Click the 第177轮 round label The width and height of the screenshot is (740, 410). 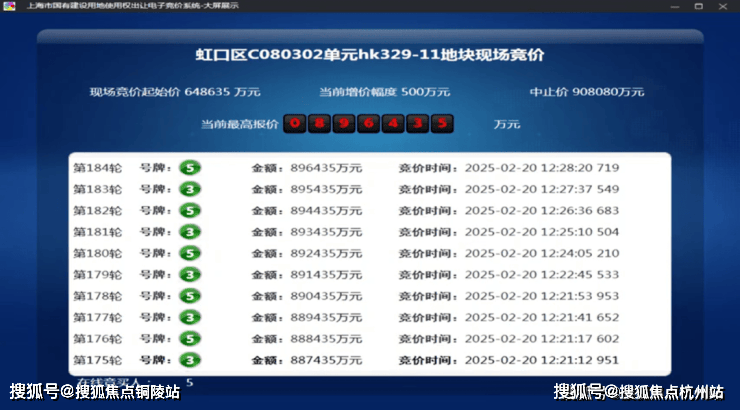(97, 318)
